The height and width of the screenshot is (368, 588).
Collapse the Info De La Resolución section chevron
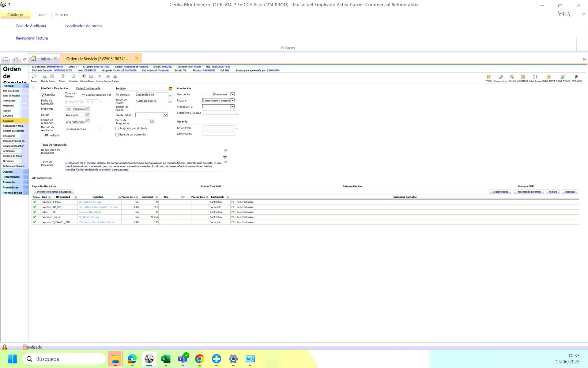tap(33, 88)
